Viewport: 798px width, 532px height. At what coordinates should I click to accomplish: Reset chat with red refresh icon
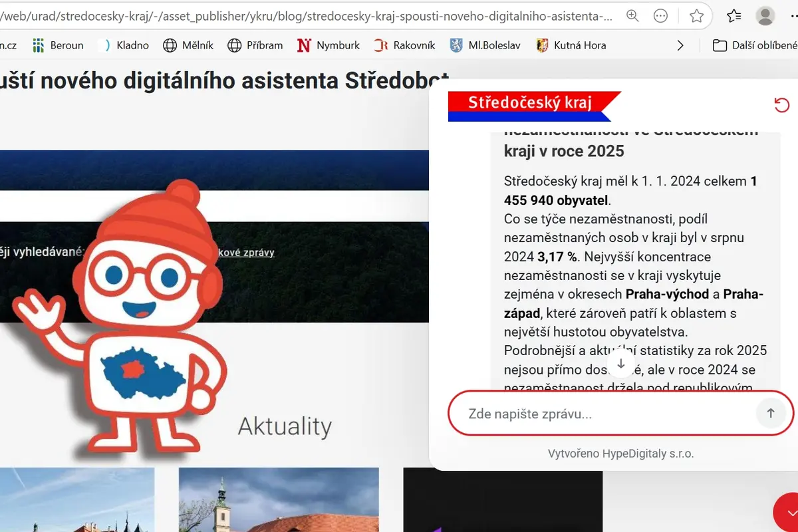click(x=782, y=105)
